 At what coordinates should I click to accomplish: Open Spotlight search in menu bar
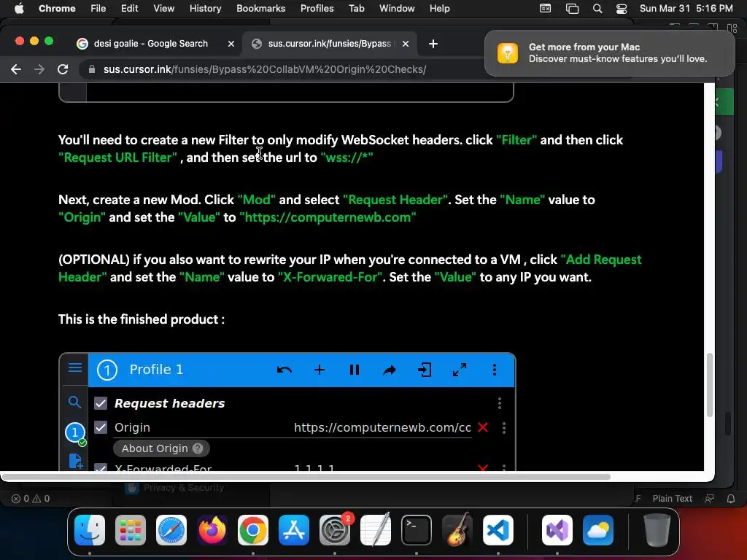point(597,9)
